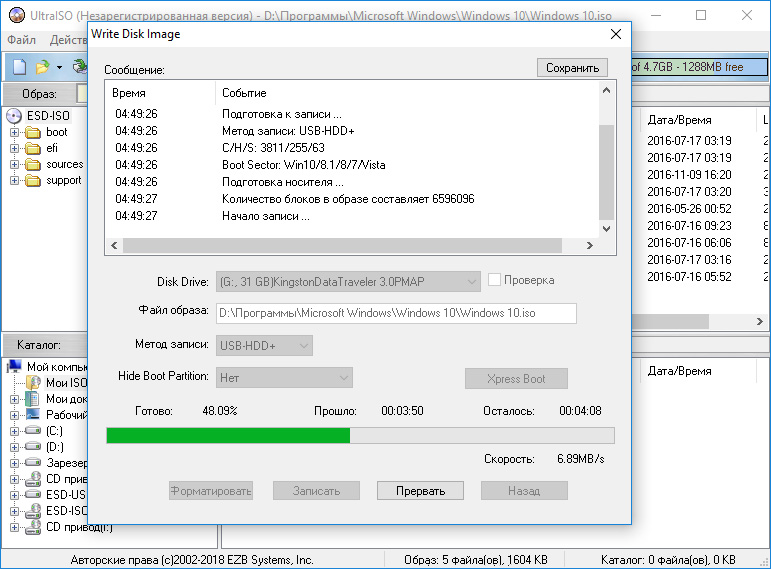Open the Hide Boot Partition dropdown
The image size is (771, 569).
pyautogui.click(x=284, y=378)
